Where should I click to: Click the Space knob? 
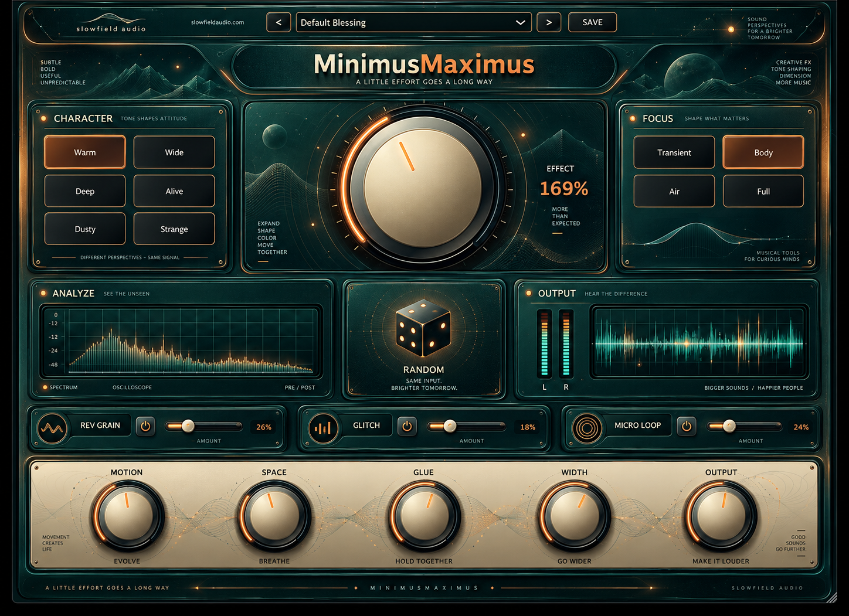(274, 516)
